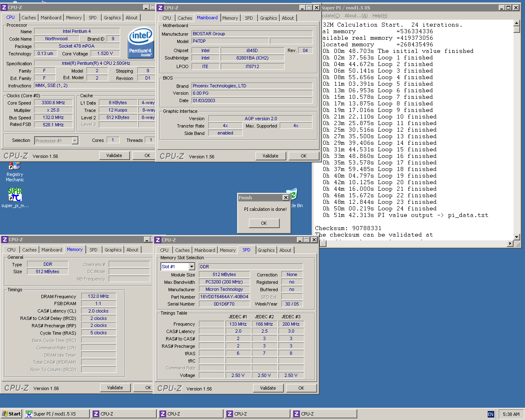Click the Multiplier value x 25.0
Screen dimensions: 525x420
click(x=53, y=110)
